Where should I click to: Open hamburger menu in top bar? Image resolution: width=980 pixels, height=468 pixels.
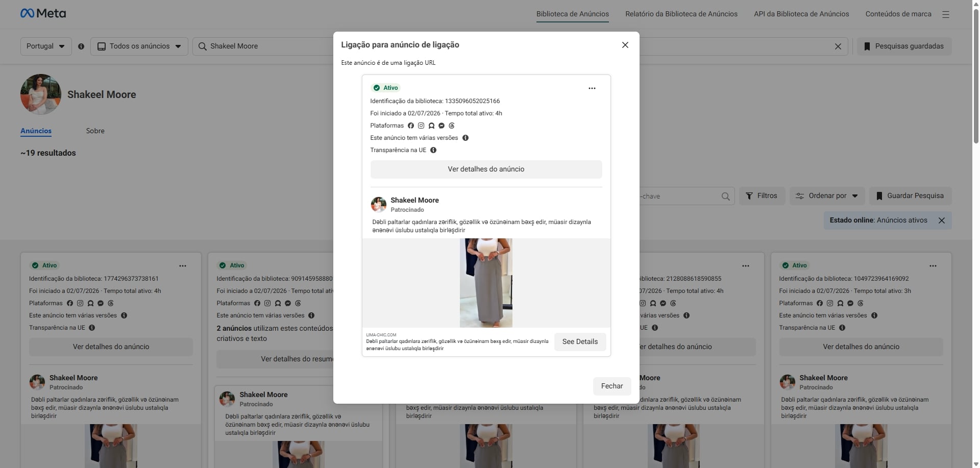pyautogui.click(x=945, y=14)
